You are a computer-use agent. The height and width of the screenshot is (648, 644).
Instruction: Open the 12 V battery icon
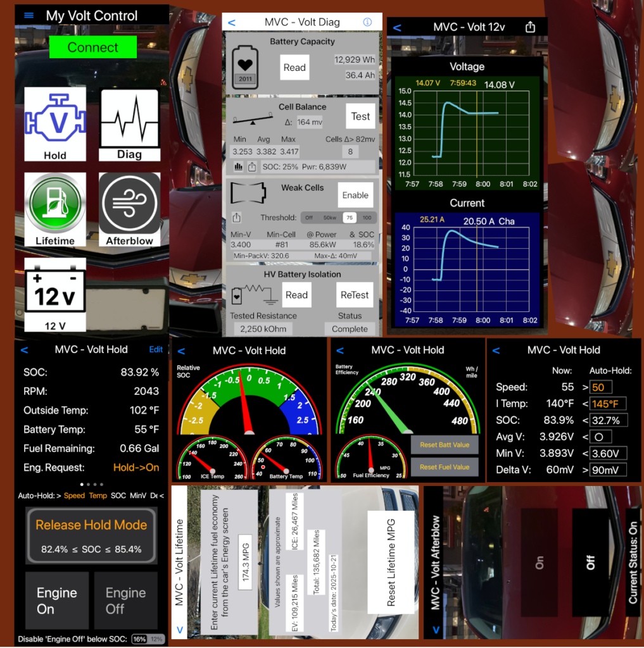click(55, 294)
